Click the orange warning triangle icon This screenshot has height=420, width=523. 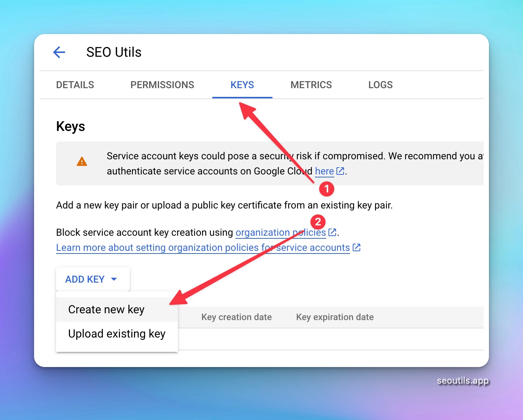click(x=82, y=162)
